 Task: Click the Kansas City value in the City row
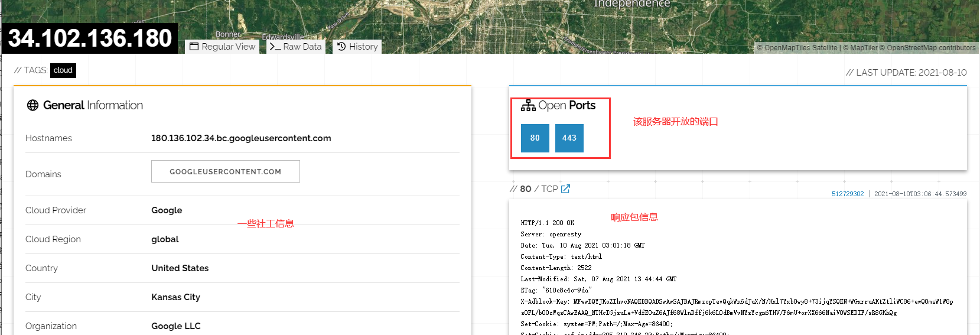click(175, 297)
